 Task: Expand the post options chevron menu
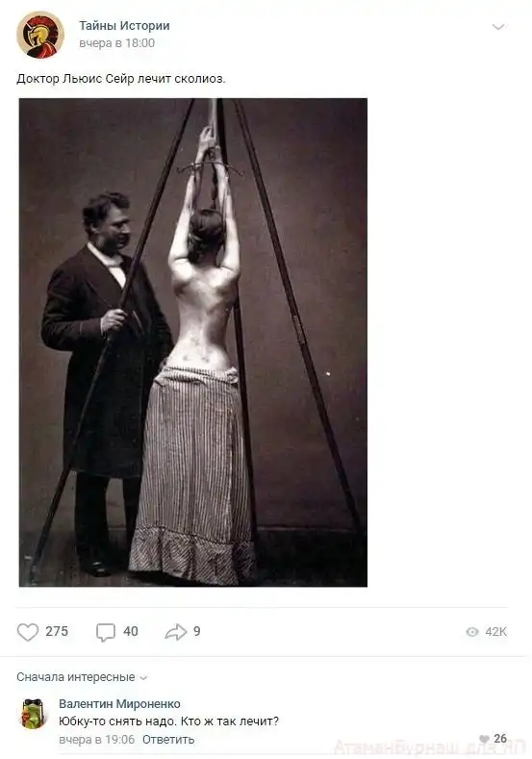tap(498, 27)
